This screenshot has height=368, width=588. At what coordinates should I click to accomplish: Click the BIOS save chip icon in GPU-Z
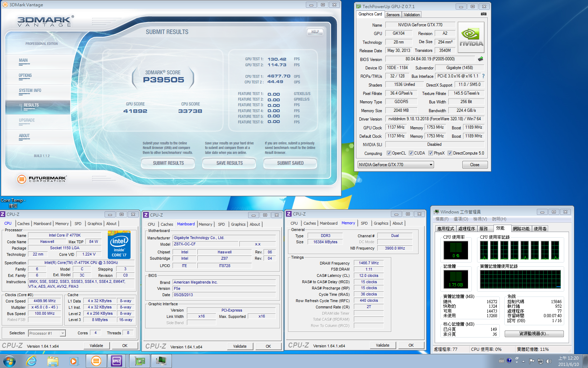tap(481, 59)
